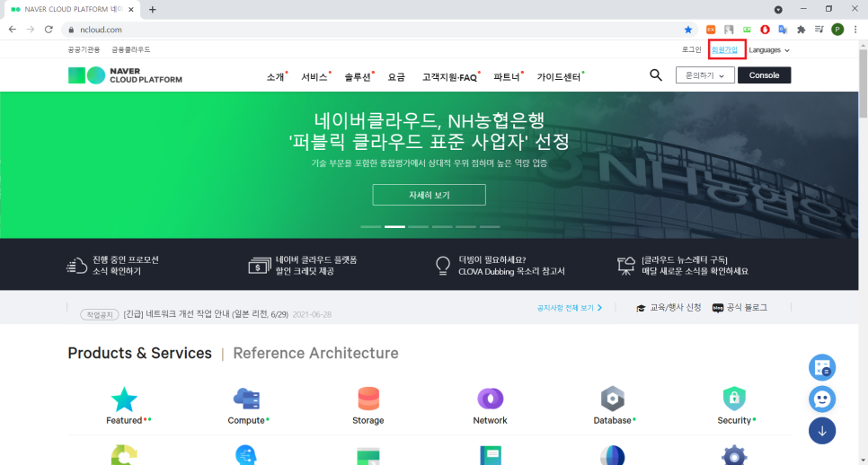Bookmark page with the star icon
Viewport: 868px width, 465px height.
click(688, 30)
